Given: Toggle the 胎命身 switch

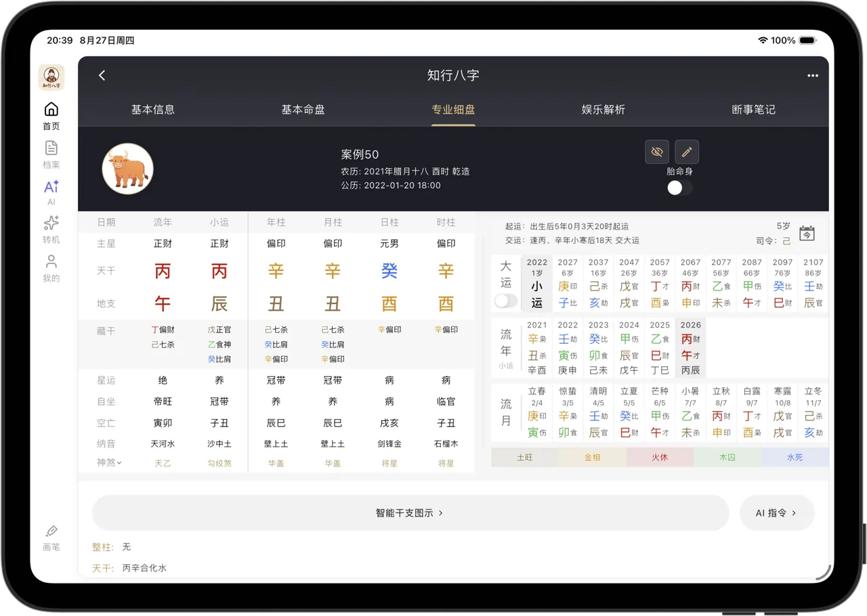Looking at the screenshot, I should [x=679, y=188].
